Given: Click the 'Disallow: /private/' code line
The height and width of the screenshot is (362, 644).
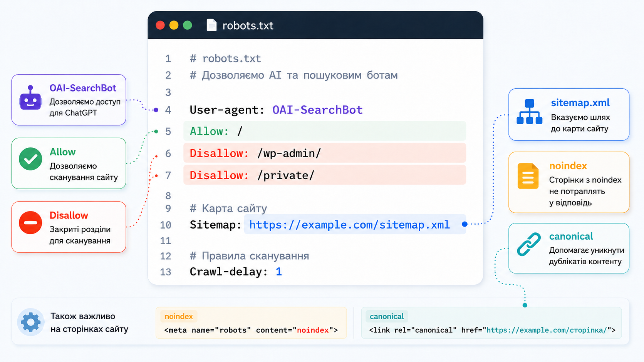Looking at the screenshot, I should pos(325,175).
